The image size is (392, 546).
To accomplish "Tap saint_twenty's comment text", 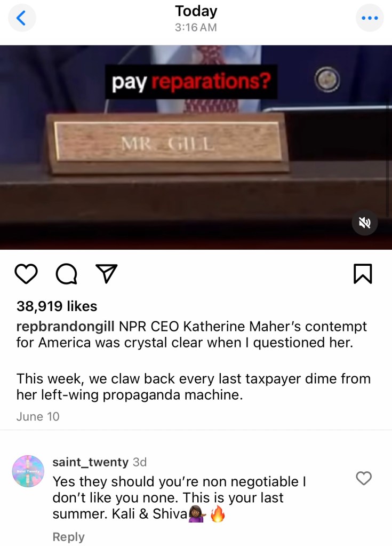I will pyautogui.click(x=179, y=498).
